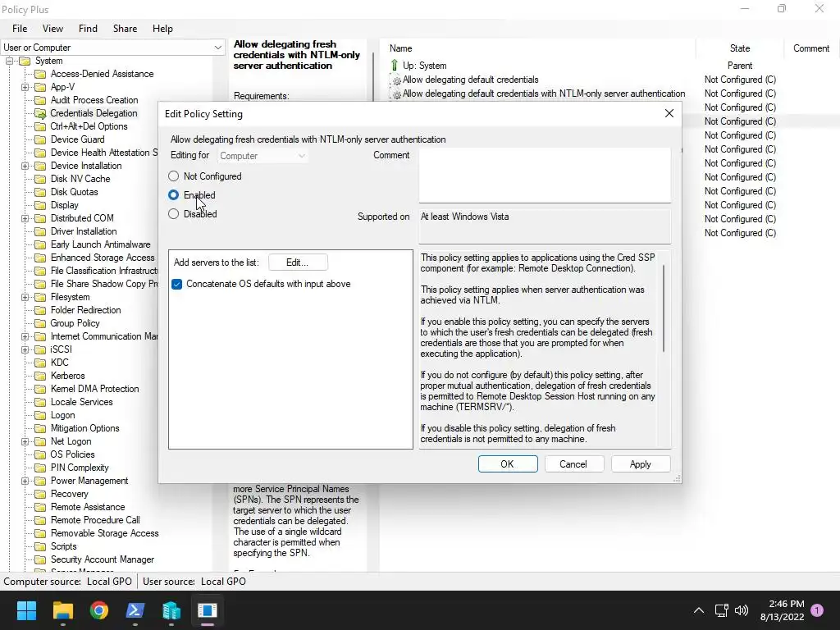The height and width of the screenshot is (630, 840).
Task: Expand the Net Logon node
Action: (25, 442)
